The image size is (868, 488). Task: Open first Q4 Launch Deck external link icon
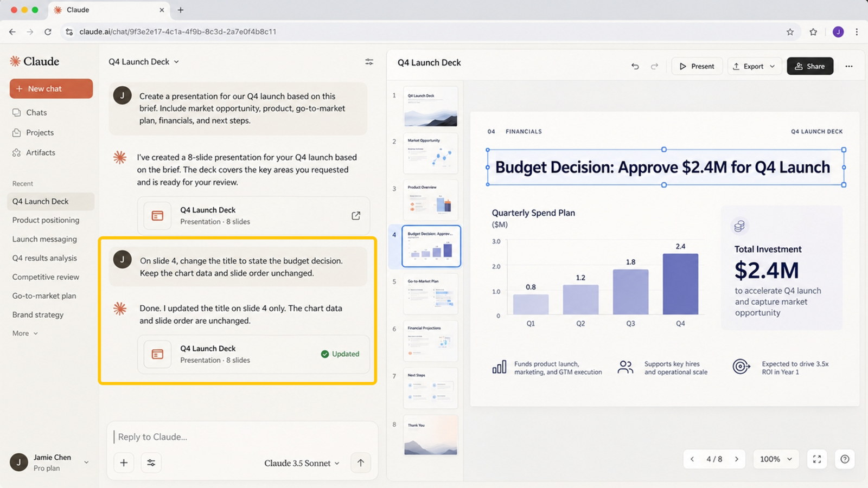tap(356, 216)
